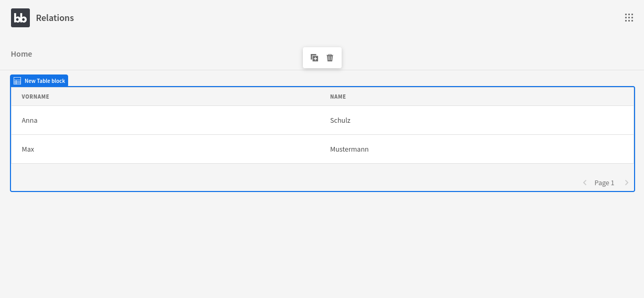This screenshot has height=298, width=644.
Task: Click the floating toolbar between its two icons
Action: point(322,58)
